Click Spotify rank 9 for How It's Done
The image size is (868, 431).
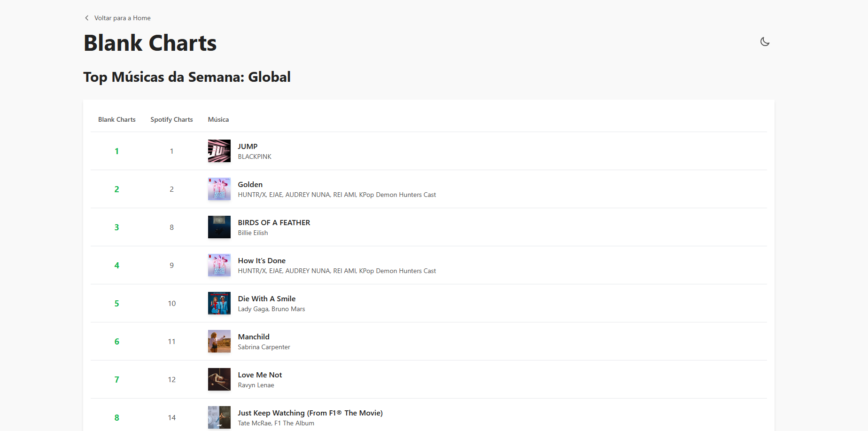[x=172, y=266]
